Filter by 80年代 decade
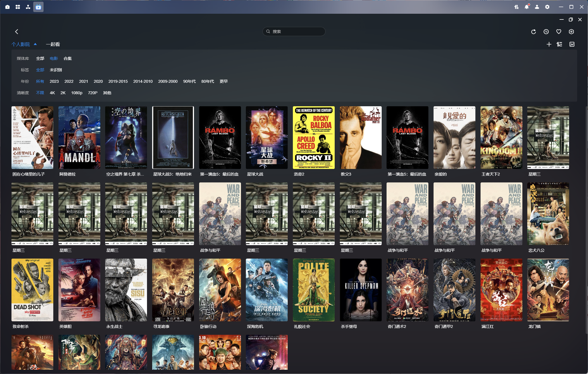This screenshot has width=588, height=374. coord(208,81)
